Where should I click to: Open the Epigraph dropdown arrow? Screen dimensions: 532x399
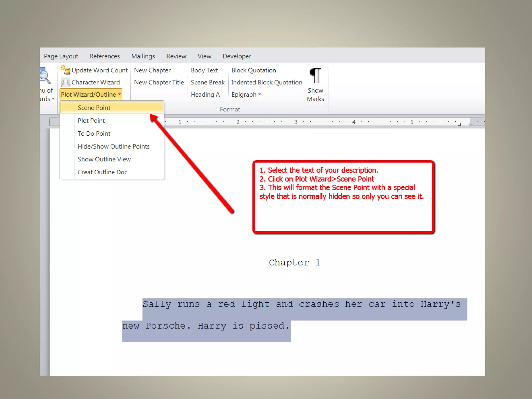[x=260, y=94]
